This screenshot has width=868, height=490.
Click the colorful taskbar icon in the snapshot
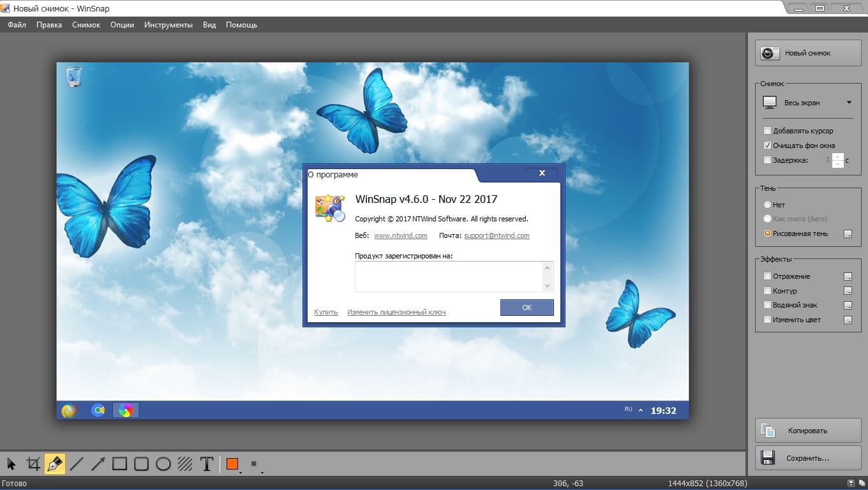[x=126, y=410]
